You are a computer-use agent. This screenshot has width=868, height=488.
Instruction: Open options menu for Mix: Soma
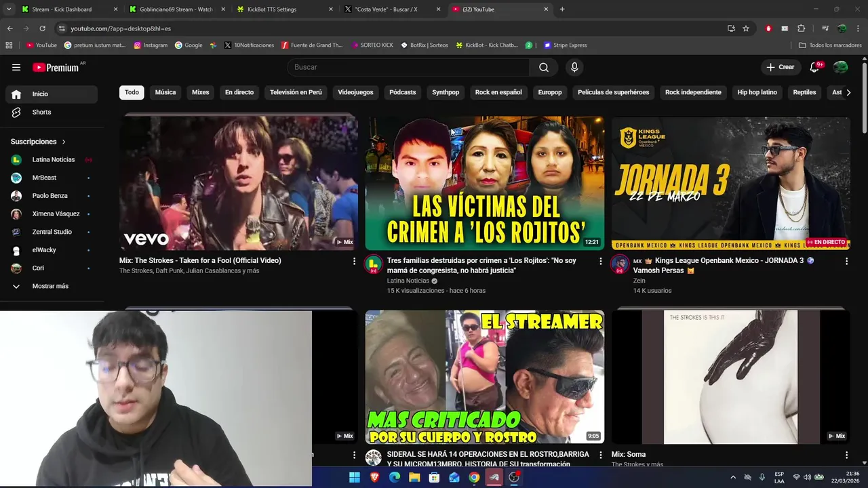tap(846, 455)
